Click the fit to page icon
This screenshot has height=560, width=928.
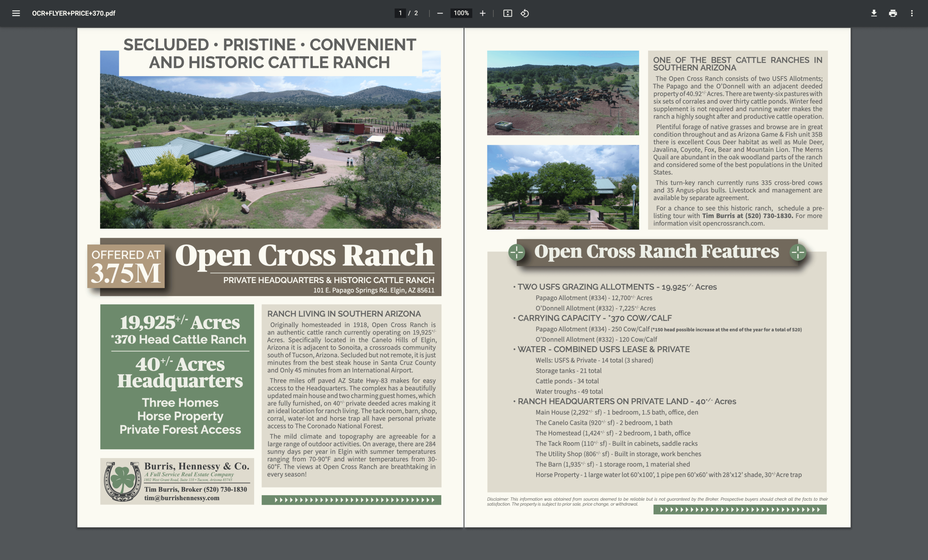507,13
